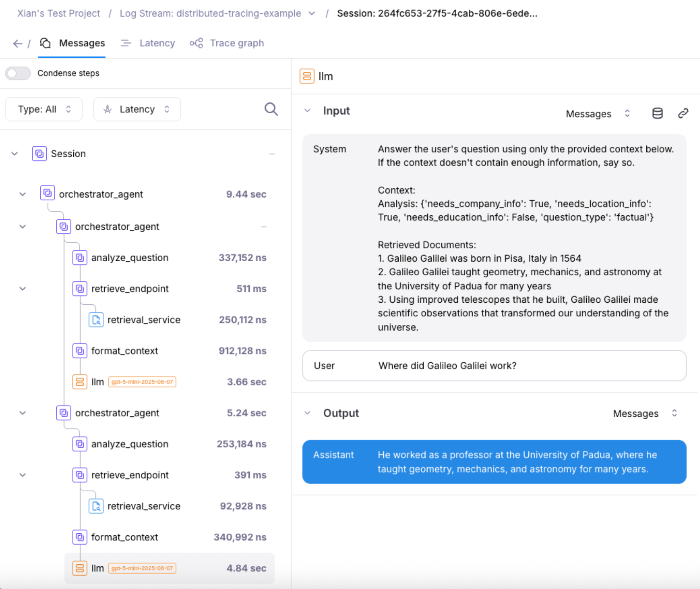700x589 pixels.
Task: Open the Input Messages format dropdown
Action: click(x=598, y=114)
